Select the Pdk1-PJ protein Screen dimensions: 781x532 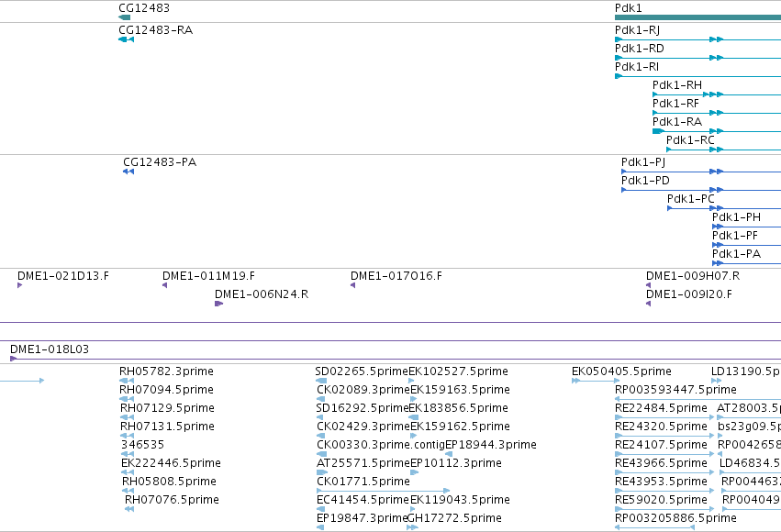pyautogui.click(x=643, y=162)
